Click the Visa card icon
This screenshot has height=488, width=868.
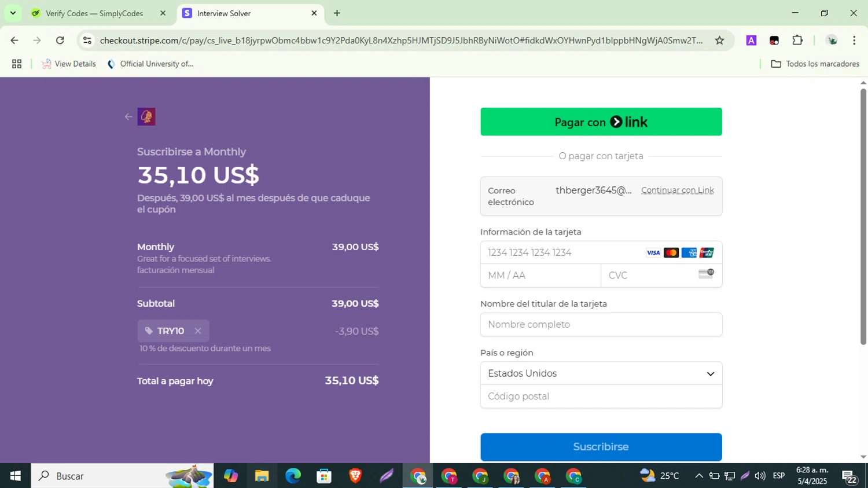tap(653, 253)
